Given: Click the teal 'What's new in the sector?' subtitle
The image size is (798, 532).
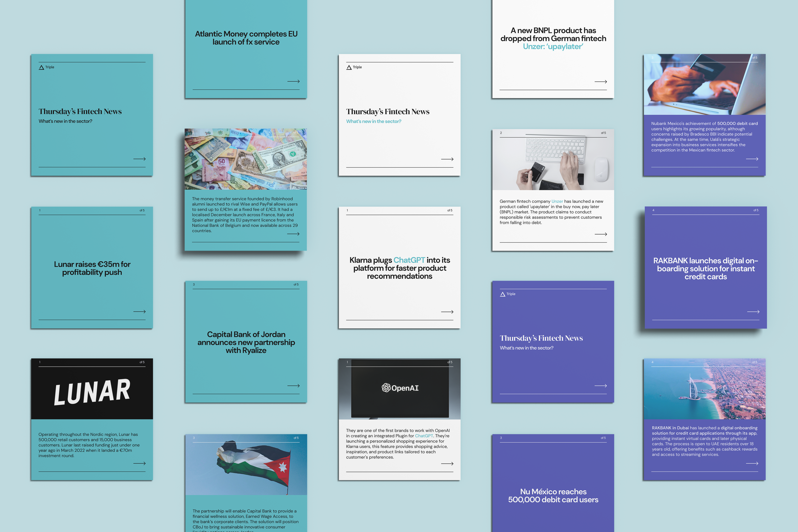Looking at the screenshot, I should click(374, 121).
